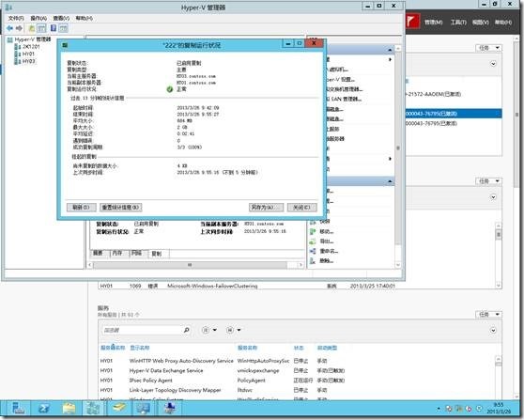Switch to the 摘要 tab

(98, 253)
